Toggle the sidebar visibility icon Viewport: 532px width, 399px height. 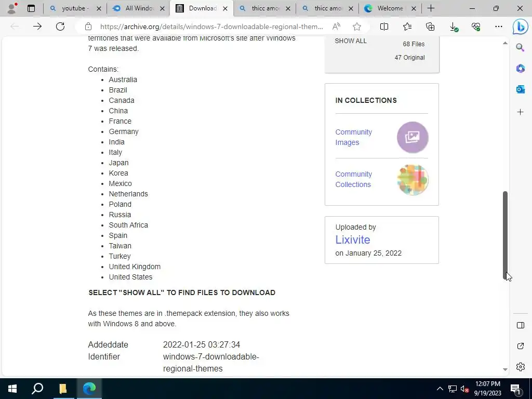[520, 325]
